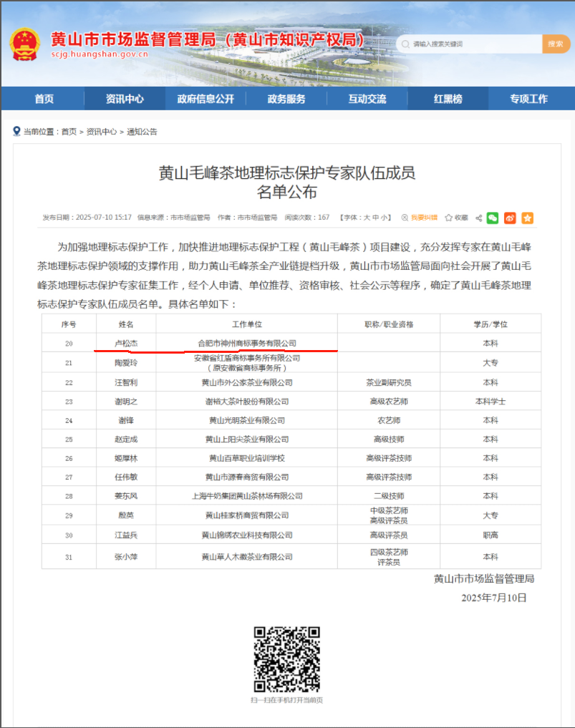Click the cell 黄山市源春商贸有限公司

[x=246, y=477]
